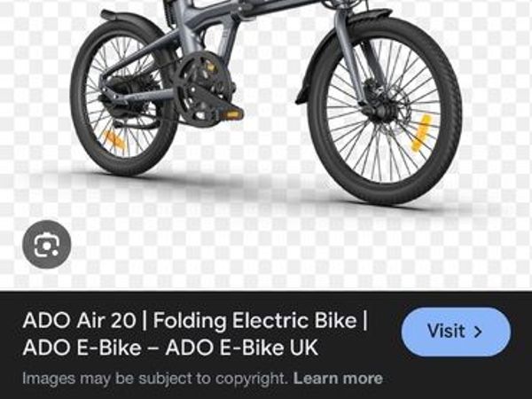This screenshot has width=532, height=399.
Task: Click the Visit button
Action: 456,332
